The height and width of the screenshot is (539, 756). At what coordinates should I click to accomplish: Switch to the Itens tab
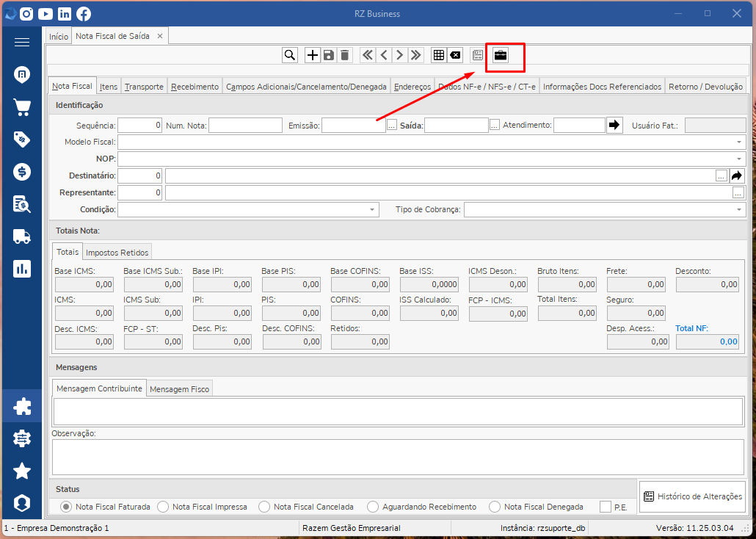[x=109, y=87]
